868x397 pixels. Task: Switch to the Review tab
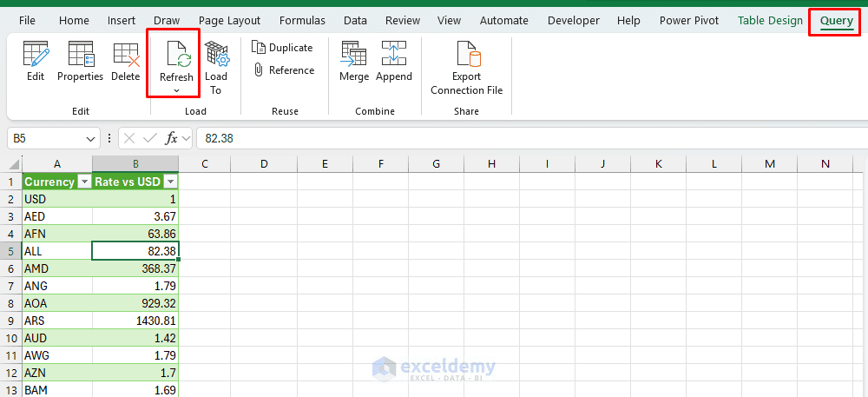[x=403, y=21]
